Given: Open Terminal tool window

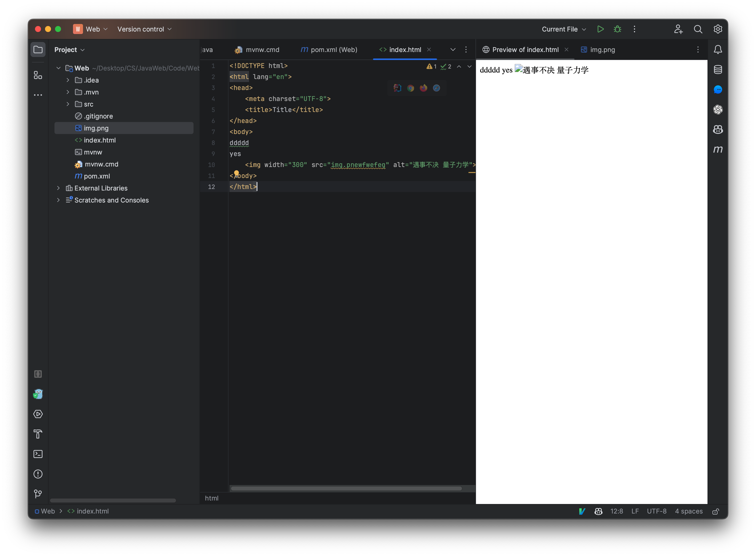Looking at the screenshot, I should (38, 454).
